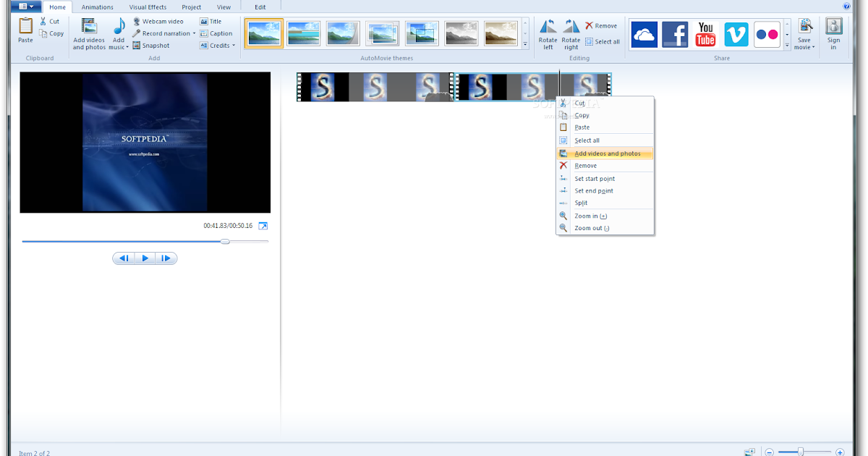This screenshot has height=456, width=868.
Task: Expand the Share gallery list
Action: [787, 46]
